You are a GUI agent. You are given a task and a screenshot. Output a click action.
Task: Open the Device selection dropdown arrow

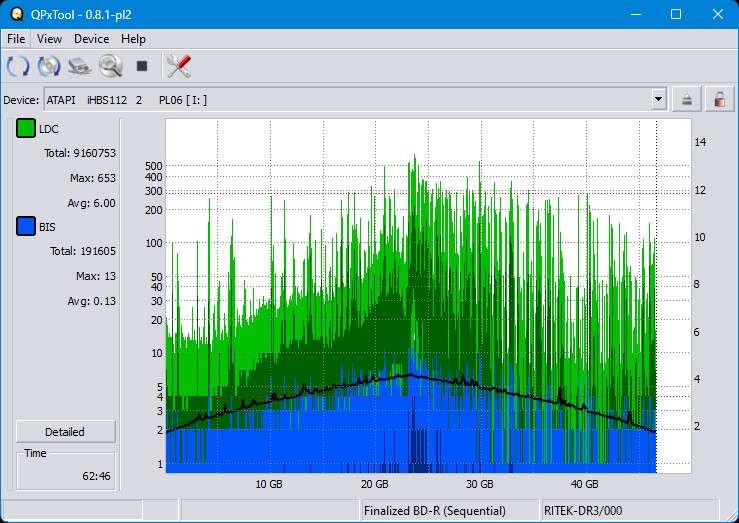tap(658, 99)
